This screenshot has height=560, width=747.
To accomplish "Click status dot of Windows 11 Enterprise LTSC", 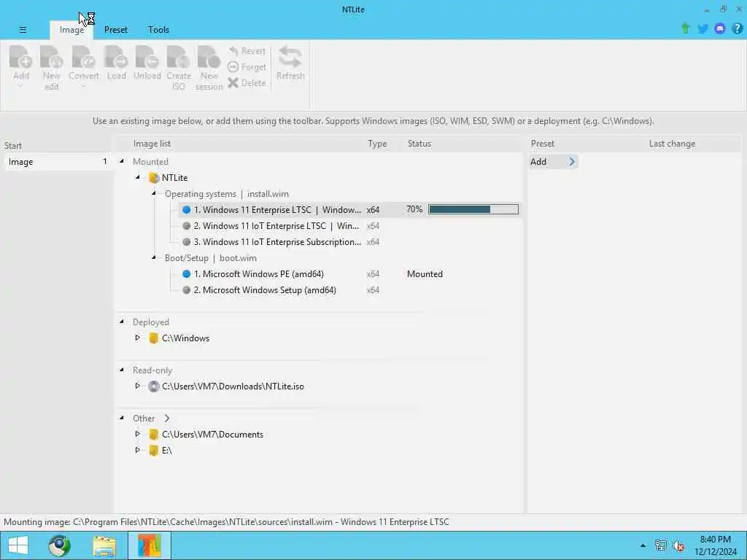I will pos(186,209).
